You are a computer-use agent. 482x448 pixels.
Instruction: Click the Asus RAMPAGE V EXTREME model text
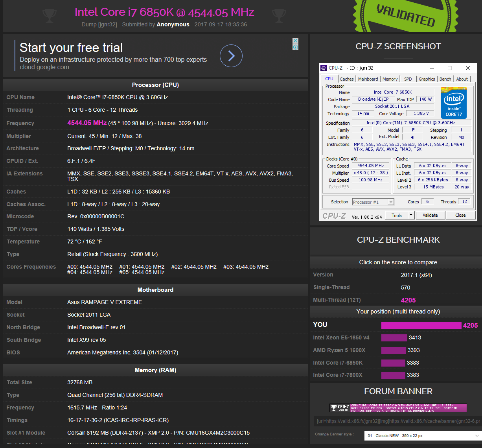(105, 302)
